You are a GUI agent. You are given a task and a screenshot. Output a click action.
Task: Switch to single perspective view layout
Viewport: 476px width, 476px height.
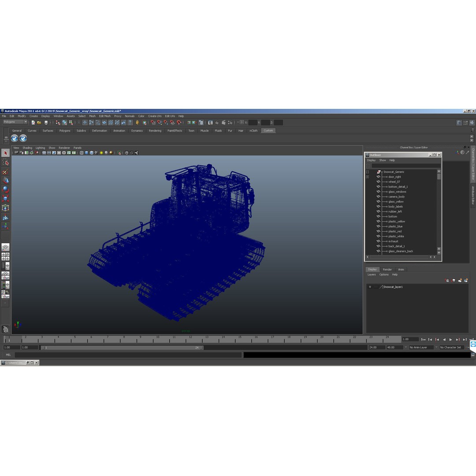(x=5, y=247)
